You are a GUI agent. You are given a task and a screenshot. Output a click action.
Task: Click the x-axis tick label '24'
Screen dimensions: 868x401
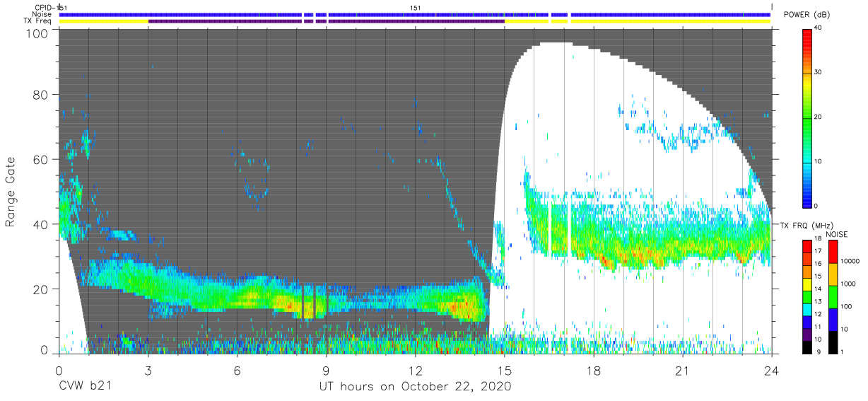[x=772, y=370]
